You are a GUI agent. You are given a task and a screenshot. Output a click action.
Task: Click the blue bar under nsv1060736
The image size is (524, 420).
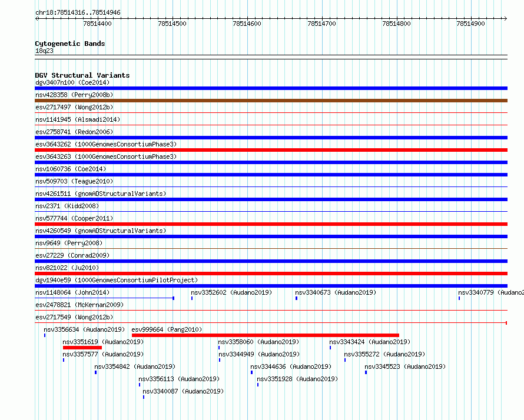pos(271,175)
